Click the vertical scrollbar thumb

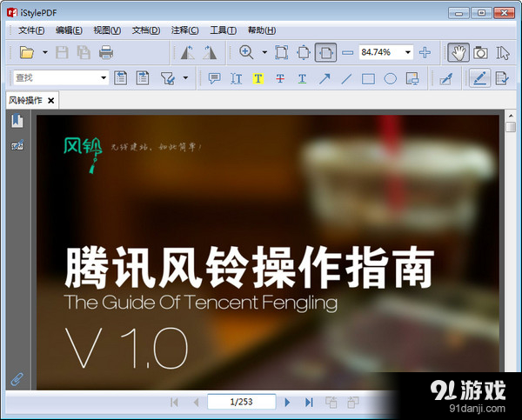tap(511, 127)
